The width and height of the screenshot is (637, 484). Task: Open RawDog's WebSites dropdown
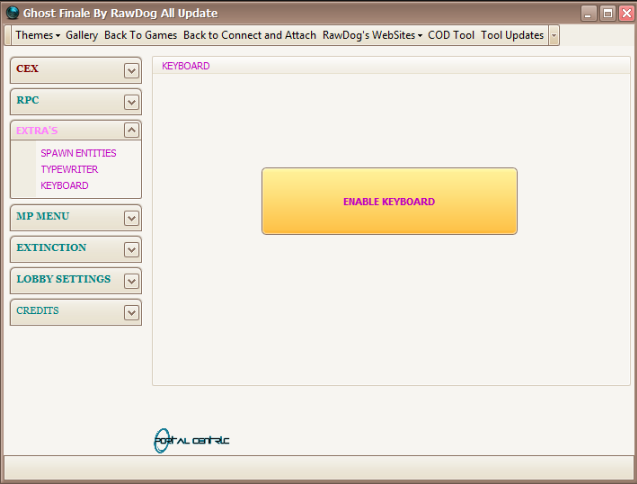pyautogui.click(x=373, y=35)
